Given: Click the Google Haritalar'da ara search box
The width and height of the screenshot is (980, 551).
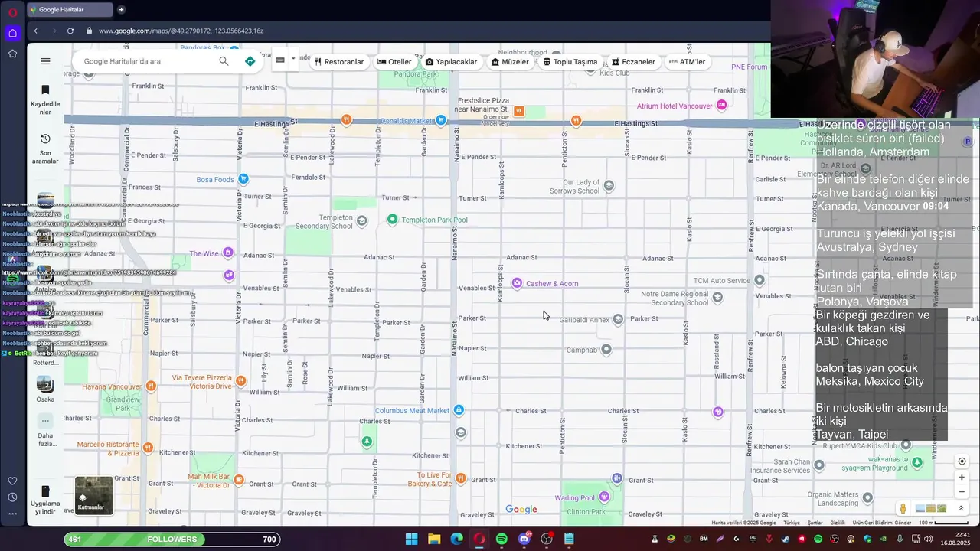Looking at the screenshot, I should [x=145, y=61].
